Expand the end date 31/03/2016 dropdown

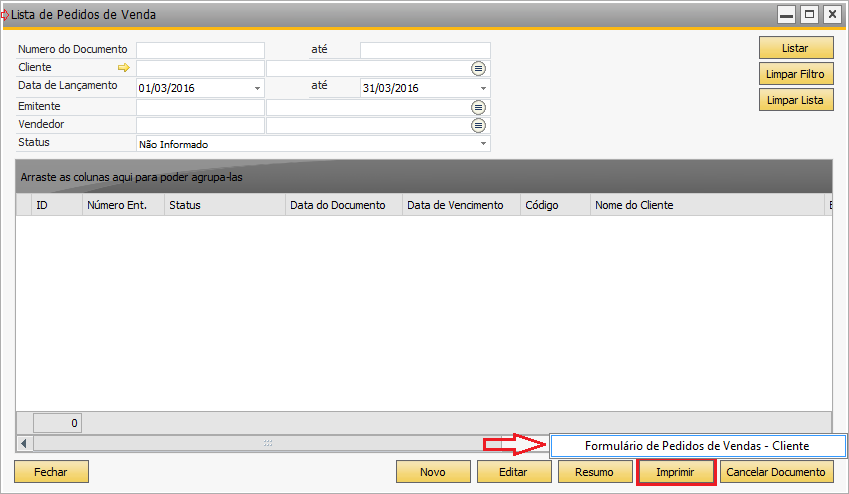[483, 88]
